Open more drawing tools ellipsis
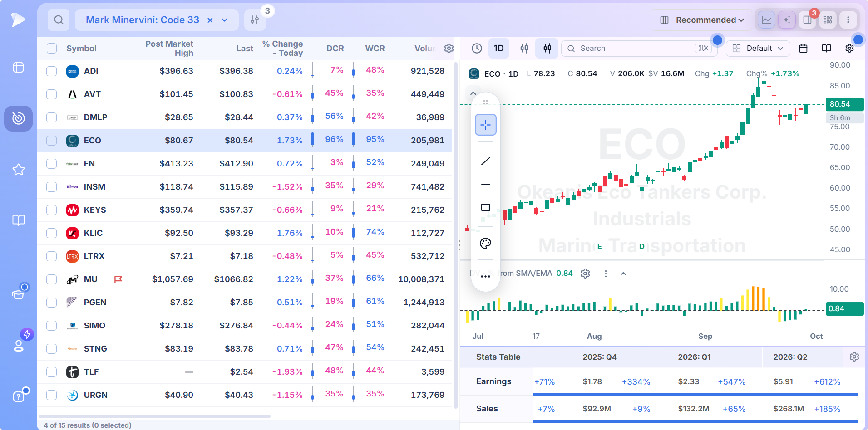The image size is (868, 430). [x=485, y=276]
